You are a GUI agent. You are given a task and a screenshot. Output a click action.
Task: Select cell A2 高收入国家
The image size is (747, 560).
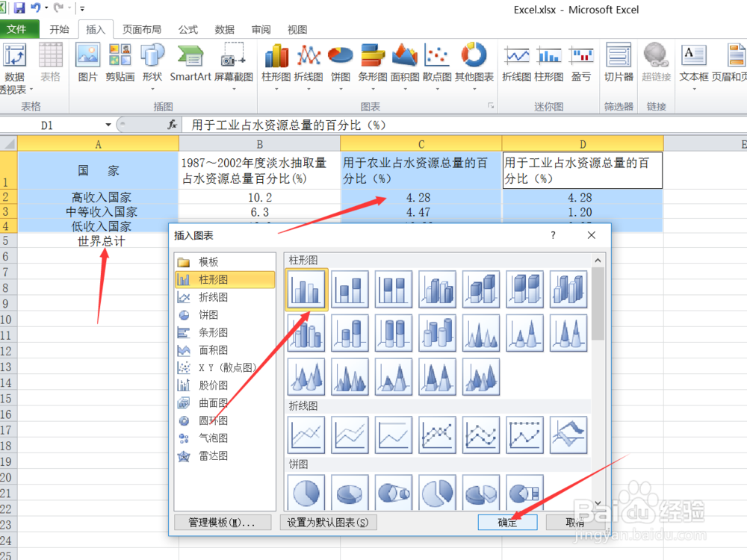point(99,197)
